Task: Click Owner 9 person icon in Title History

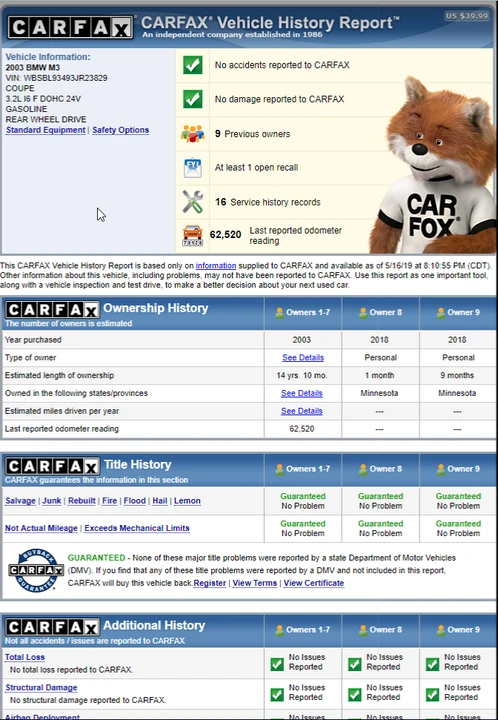Action: click(440, 469)
